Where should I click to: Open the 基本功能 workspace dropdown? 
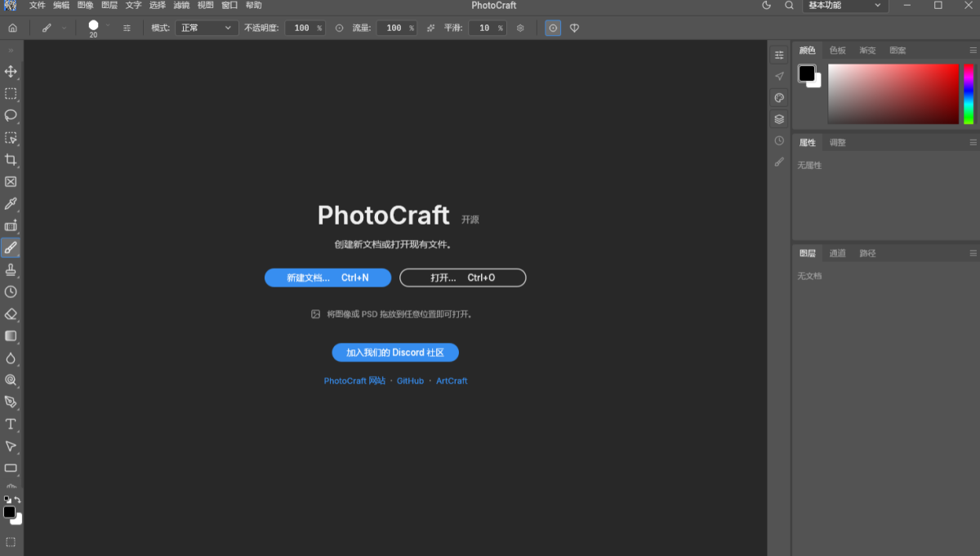845,6
